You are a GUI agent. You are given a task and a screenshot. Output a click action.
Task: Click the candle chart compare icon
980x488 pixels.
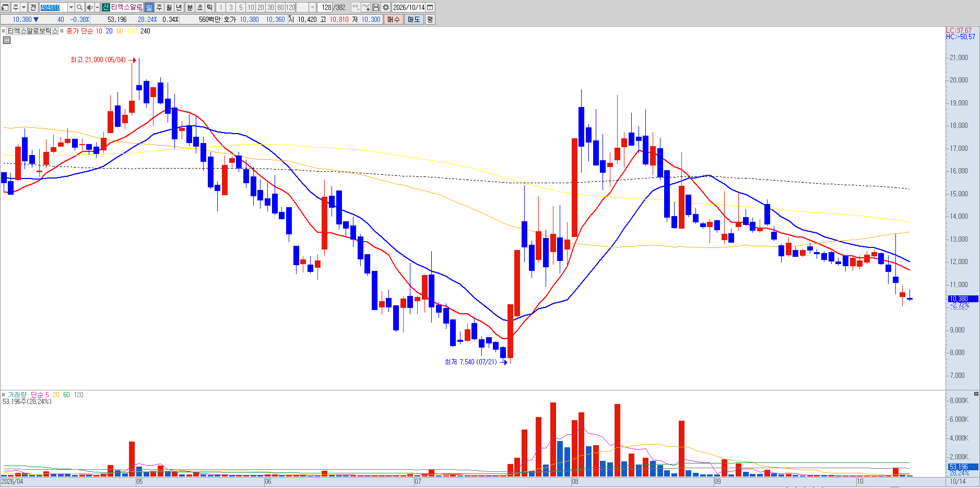(x=356, y=7)
